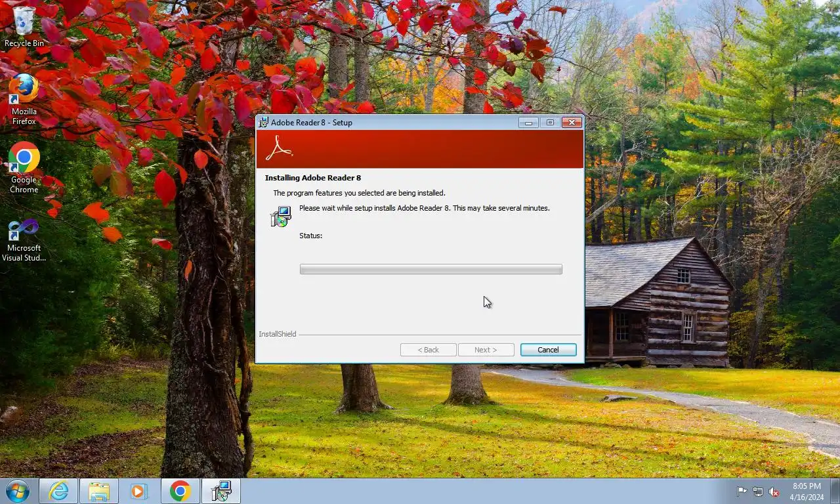The width and height of the screenshot is (840, 504).
Task: Open the Action Center flag tray icon
Action: point(742,492)
